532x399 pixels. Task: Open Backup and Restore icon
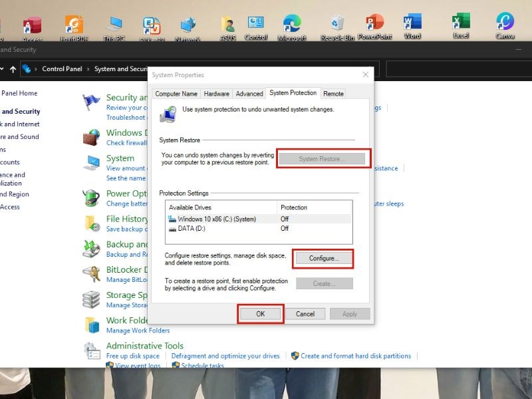coord(90,249)
